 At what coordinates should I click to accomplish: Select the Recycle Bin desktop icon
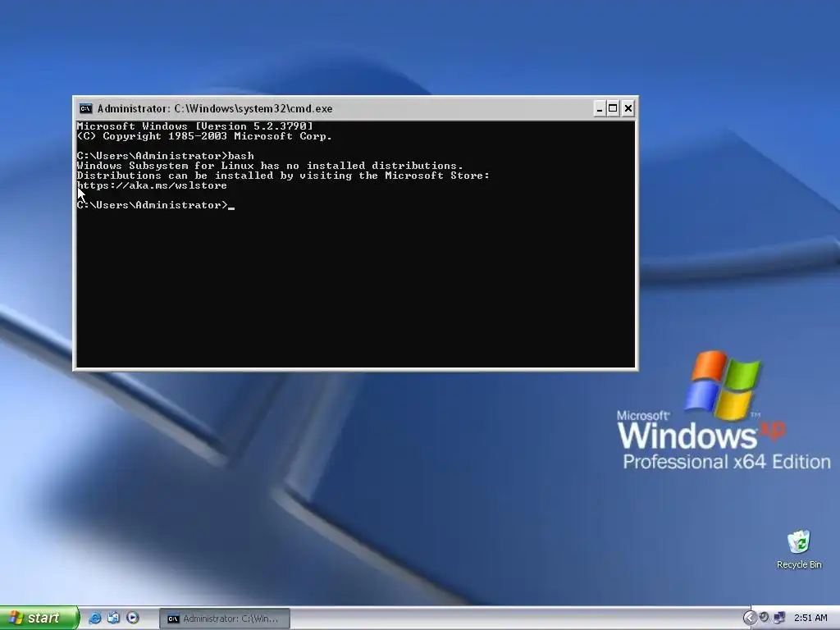(x=799, y=550)
